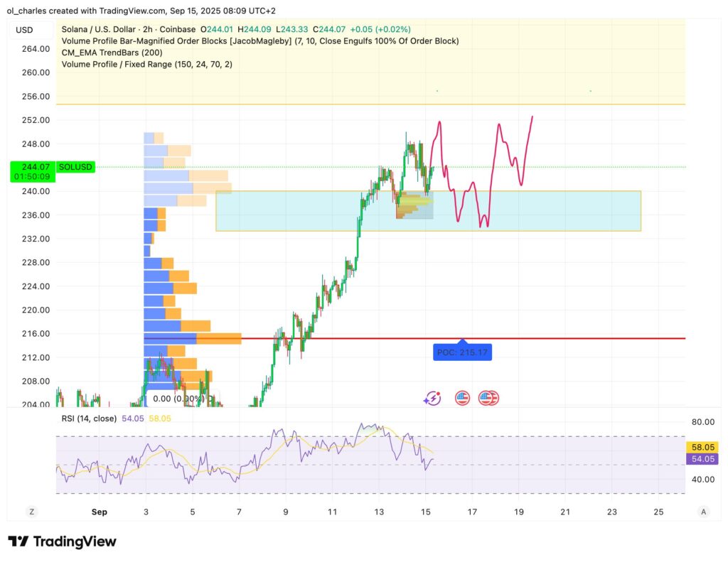728x562 pixels.
Task: Click the green SOLUSD price tag
Action: (75, 168)
